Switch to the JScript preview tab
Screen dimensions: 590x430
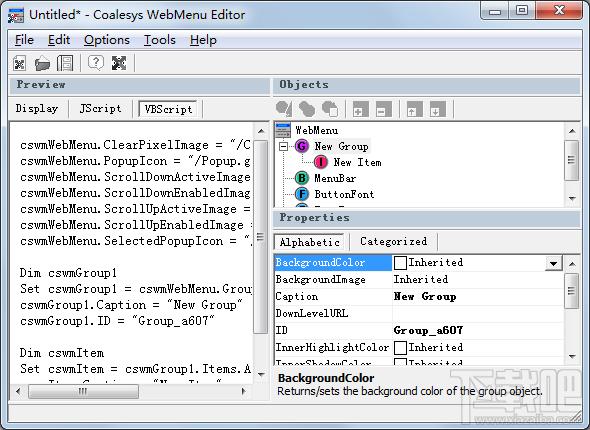100,109
